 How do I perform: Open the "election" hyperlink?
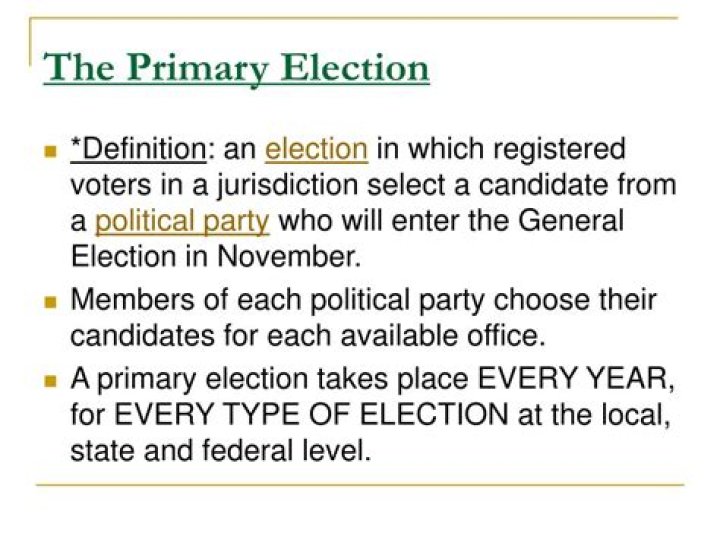316,150
